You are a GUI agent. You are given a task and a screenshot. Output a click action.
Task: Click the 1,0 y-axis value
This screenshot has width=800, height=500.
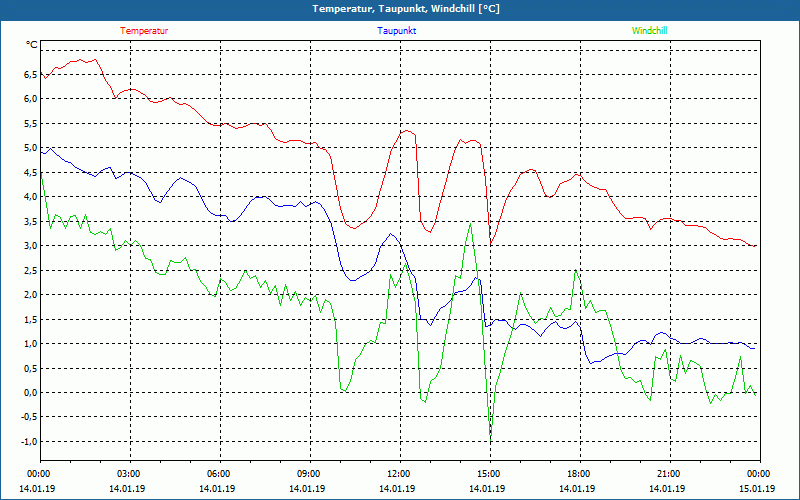click(32, 344)
